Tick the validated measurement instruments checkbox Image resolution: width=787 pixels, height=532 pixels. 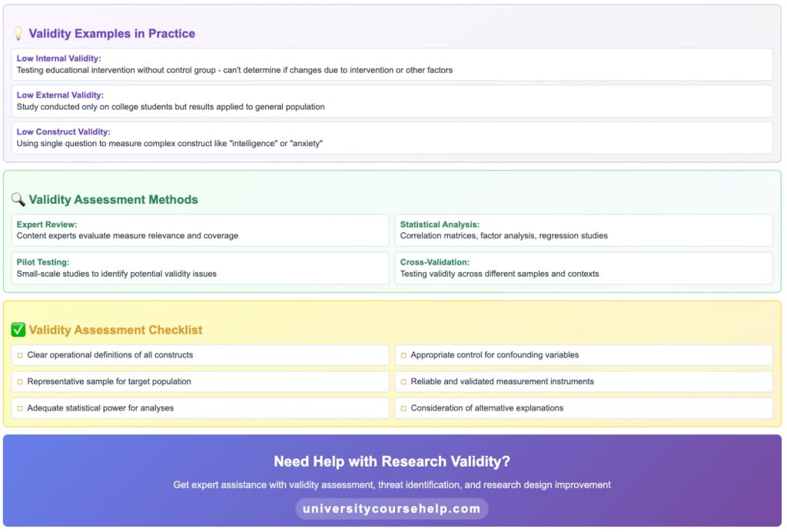click(403, 381)
